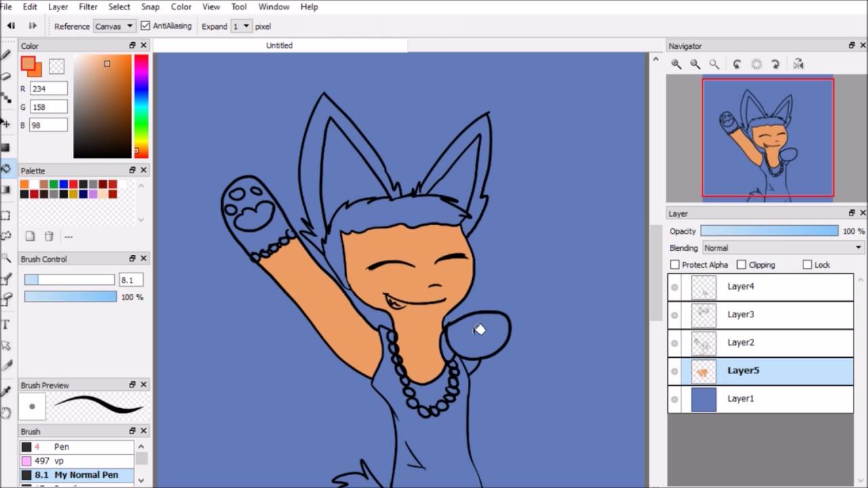868x488 pixels.
Task: Click brush list scroll-up arrow
Action: tap(142, 445)
